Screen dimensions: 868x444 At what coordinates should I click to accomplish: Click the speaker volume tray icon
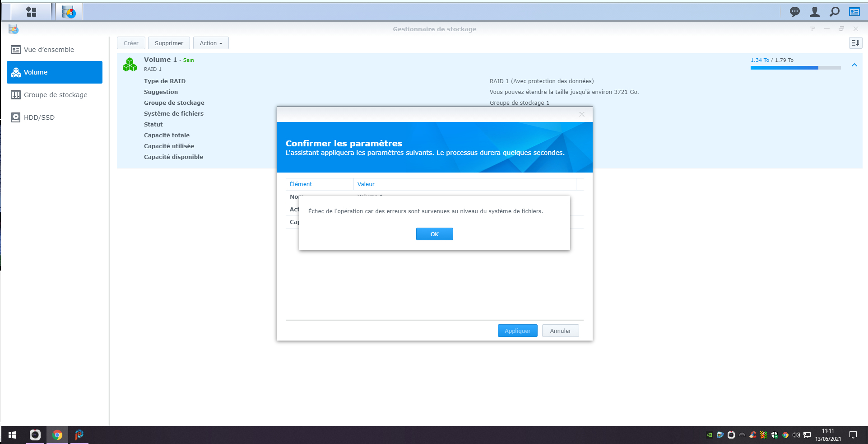pyautogui.click(x=796, y=435)
